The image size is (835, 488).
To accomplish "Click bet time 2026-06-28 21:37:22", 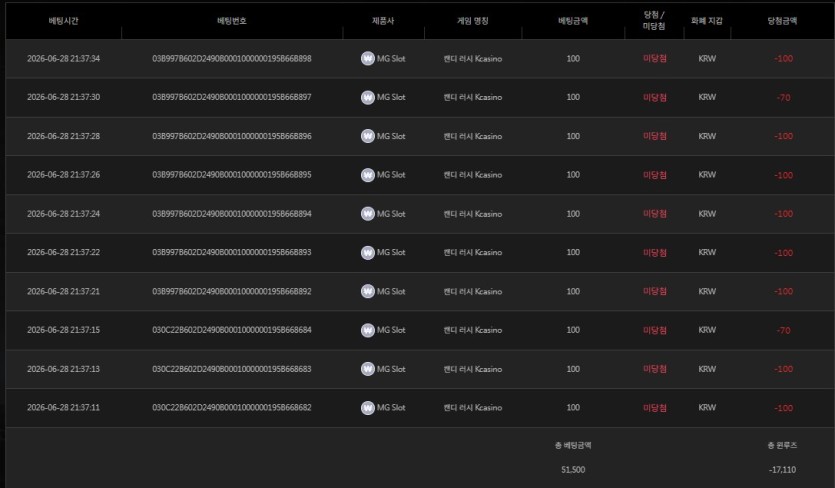I will (x=63, y=252).
